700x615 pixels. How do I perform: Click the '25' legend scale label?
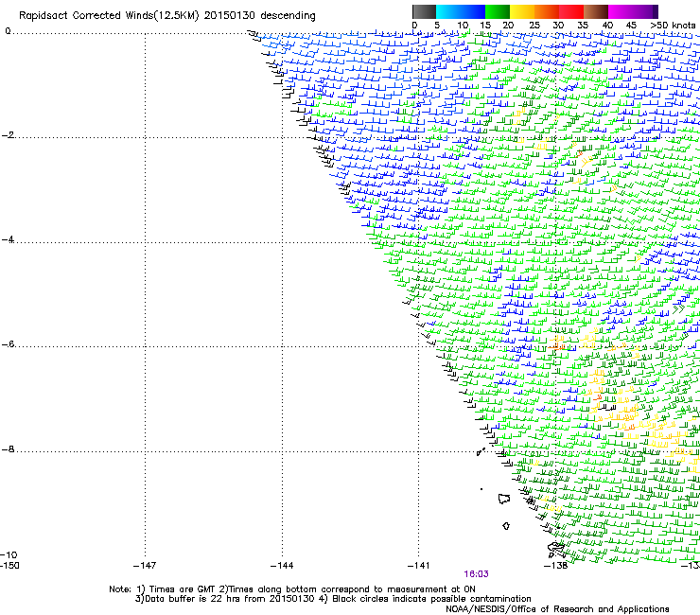click(534, 25)
